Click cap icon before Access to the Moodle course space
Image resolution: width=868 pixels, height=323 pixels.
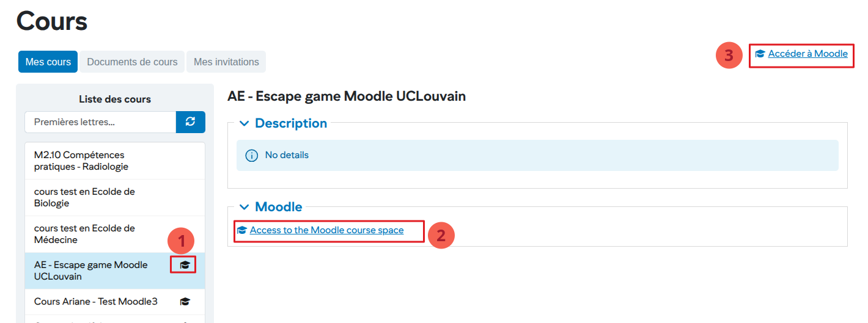[242, 230]
